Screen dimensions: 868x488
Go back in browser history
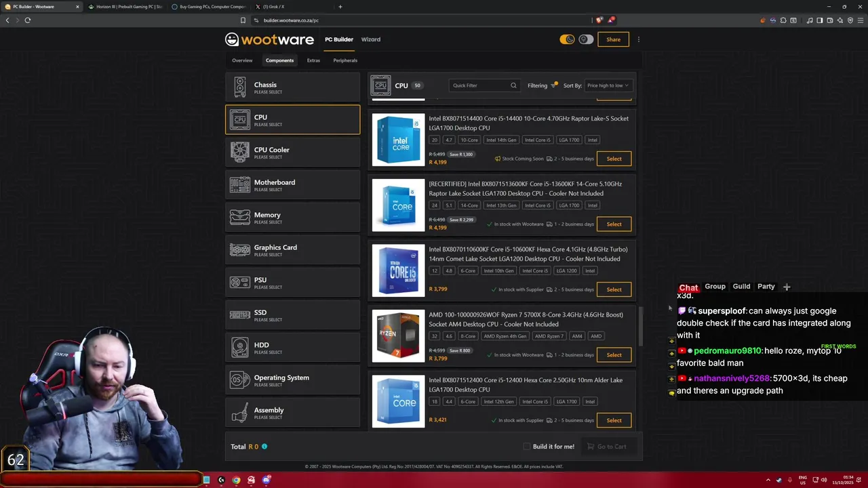tap(7, 20)
